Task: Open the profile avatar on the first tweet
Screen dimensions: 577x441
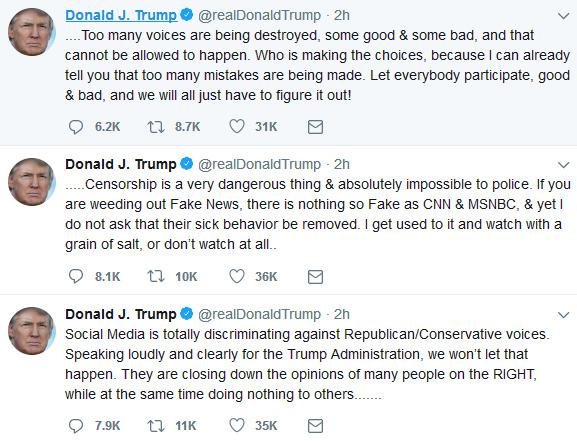Action: click(x=31, y=32)
